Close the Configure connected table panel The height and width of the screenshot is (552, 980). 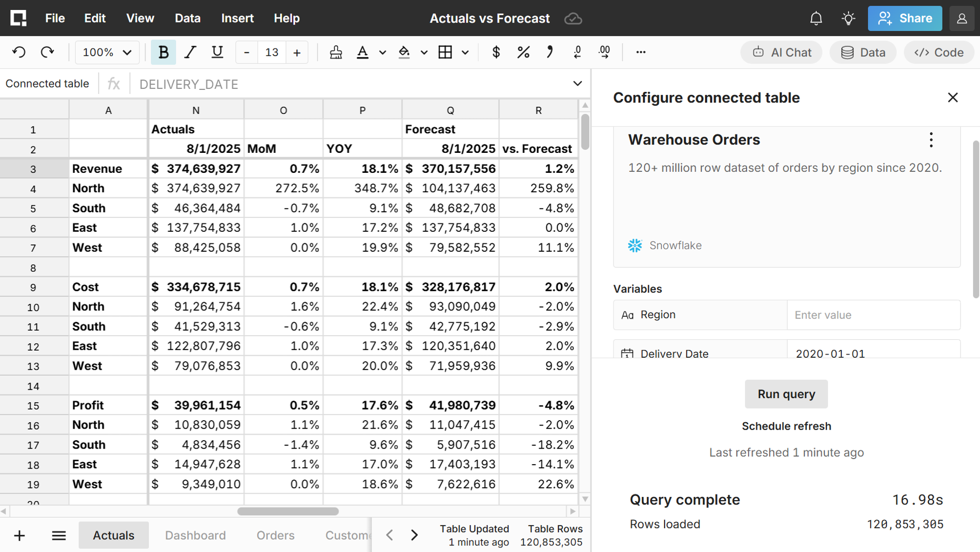[952, 97]
